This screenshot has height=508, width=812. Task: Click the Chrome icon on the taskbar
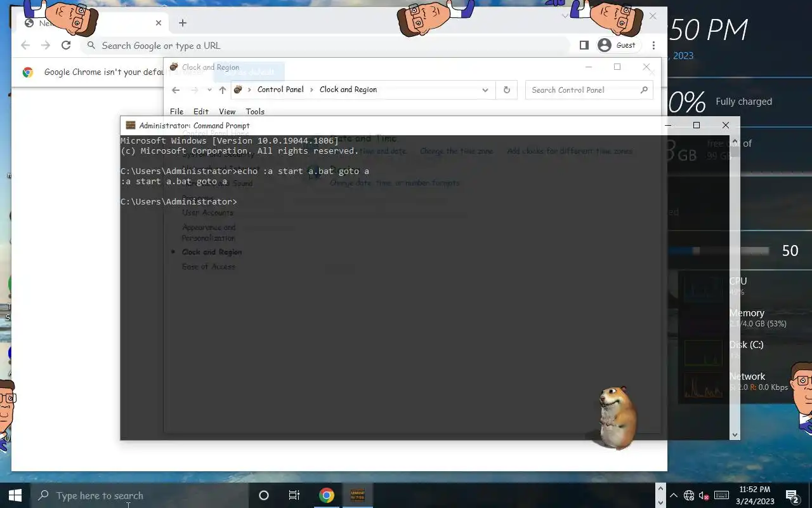pyautogui.click(x=327, y=495)
